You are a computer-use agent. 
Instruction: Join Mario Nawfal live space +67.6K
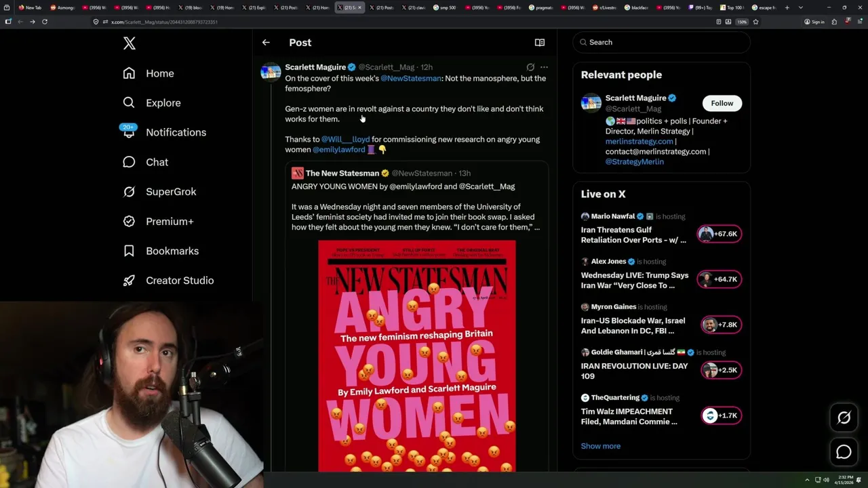coord(719,234)
